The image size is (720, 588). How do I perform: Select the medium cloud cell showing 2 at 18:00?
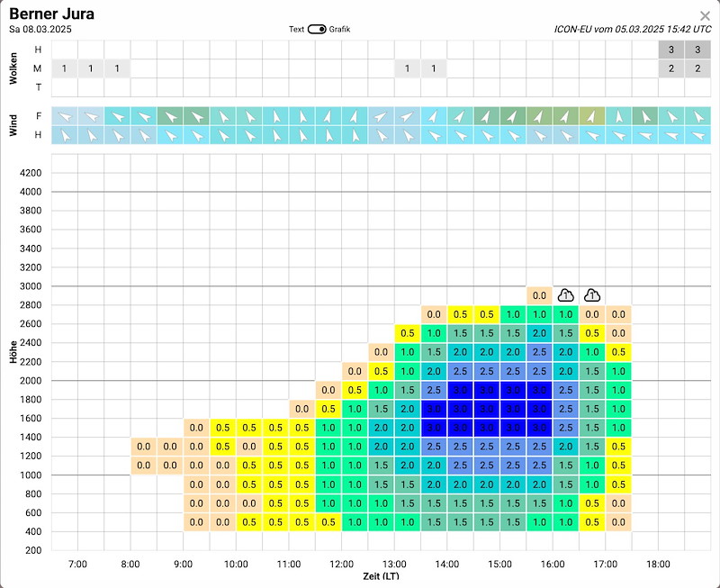[671, 68]
